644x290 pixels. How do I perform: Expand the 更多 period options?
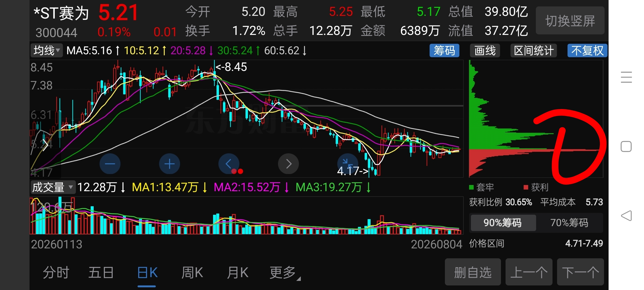click(x=285, y=273)
